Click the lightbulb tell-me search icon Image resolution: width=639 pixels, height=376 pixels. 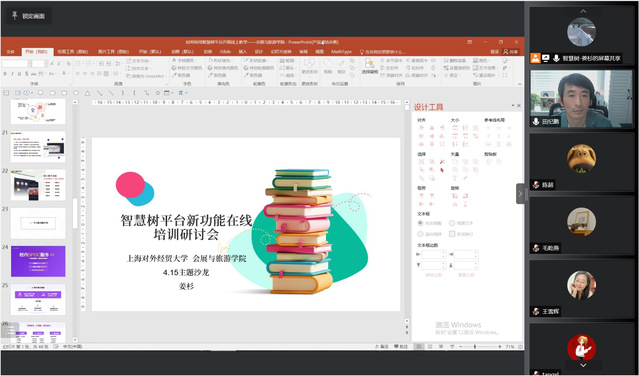[361, 52]
